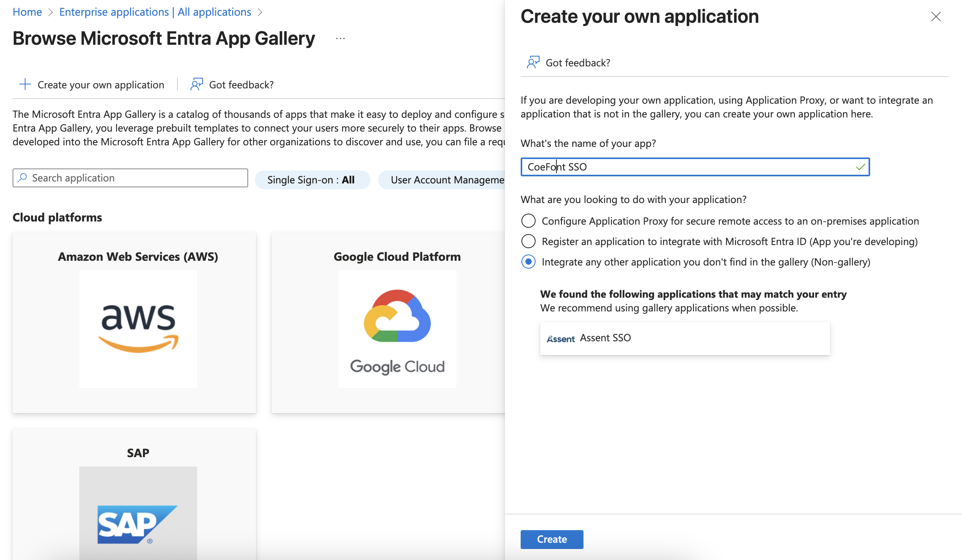
Task: Click Create your own application command
Action: tap(91, 84)
